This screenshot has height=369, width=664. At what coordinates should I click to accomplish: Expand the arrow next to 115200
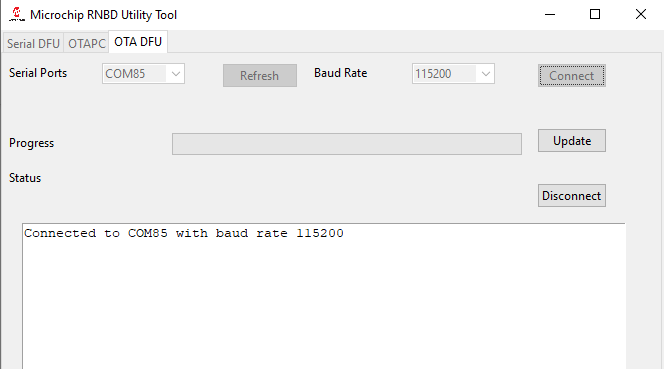point(486,74)
